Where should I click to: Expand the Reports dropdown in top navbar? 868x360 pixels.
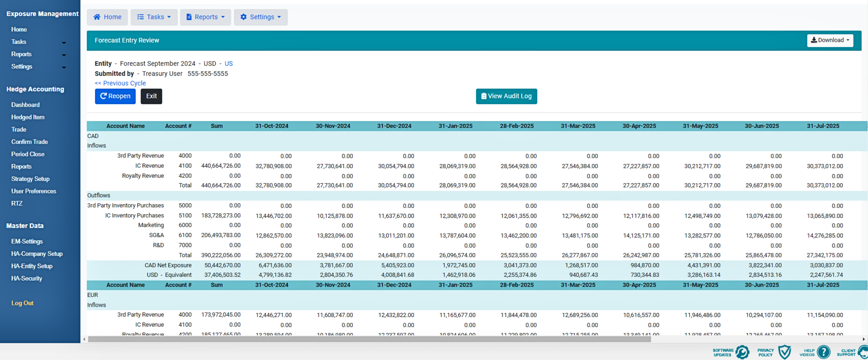[x=205, y=17]
